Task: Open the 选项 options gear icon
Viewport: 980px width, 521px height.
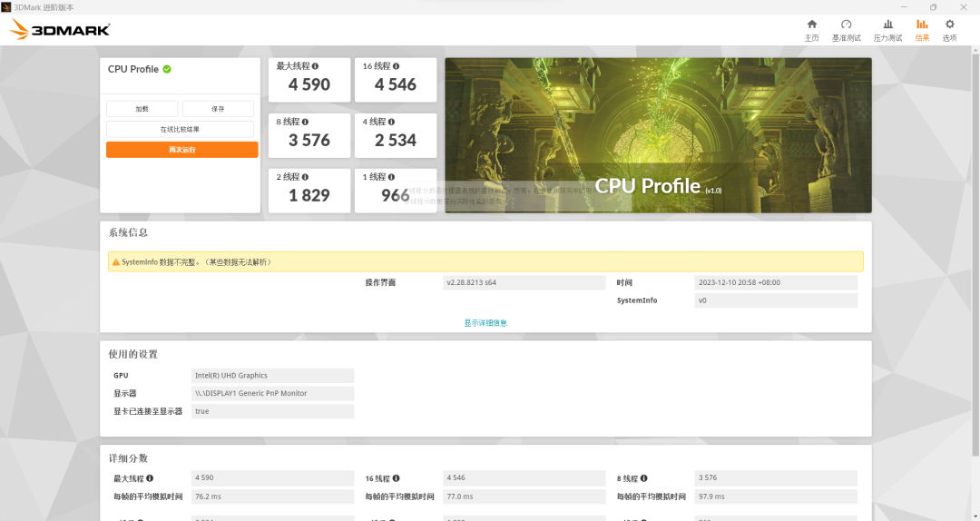Action: pos(949,29)
